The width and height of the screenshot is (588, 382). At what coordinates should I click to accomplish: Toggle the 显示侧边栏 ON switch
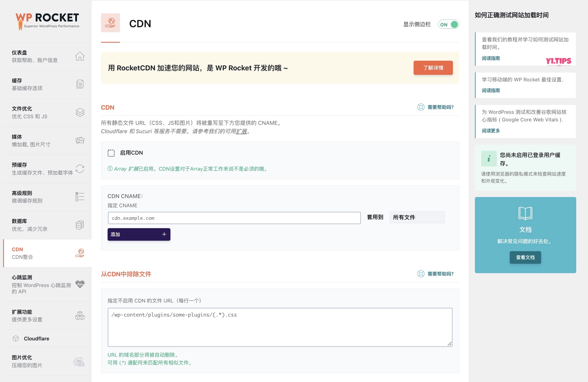pyautogui.click(x=449, y=25)
